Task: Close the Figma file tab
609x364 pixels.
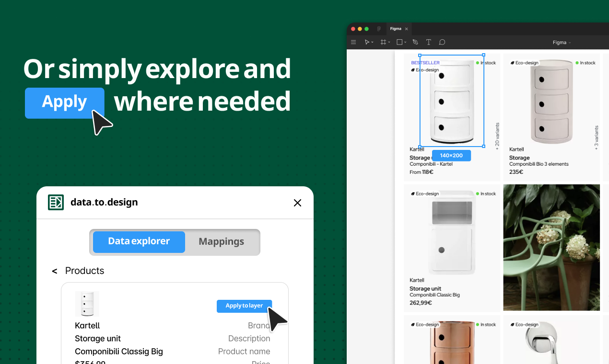Action: coord(406,29)
